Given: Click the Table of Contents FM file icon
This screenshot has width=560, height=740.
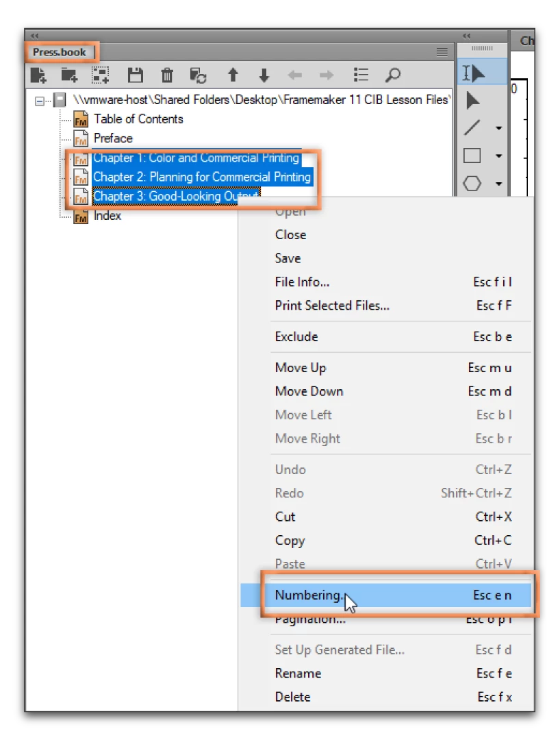Looking at the screenshot, I should (81, 119).
